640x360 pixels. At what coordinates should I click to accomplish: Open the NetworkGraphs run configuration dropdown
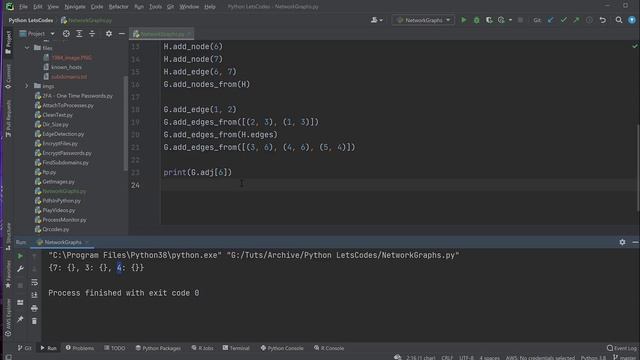click(x=423, y=20)
